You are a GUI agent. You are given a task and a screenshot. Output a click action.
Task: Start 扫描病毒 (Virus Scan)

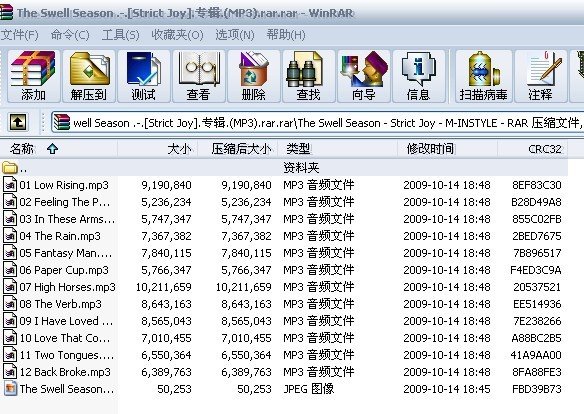483,76
